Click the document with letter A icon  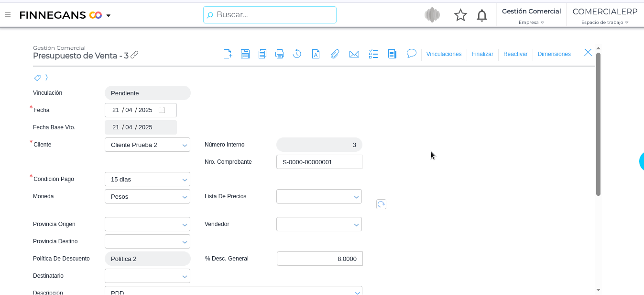(x=316, y=54)
